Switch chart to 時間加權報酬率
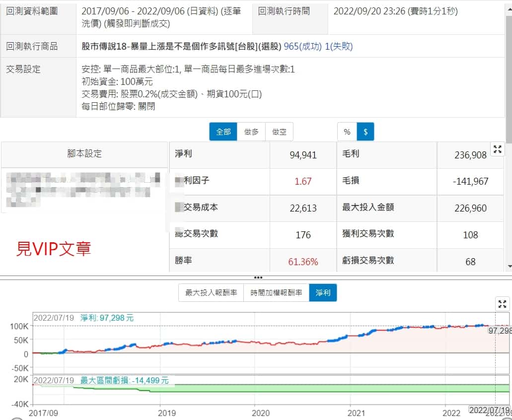Screen dimensions: 512x420 coord(276,293)
